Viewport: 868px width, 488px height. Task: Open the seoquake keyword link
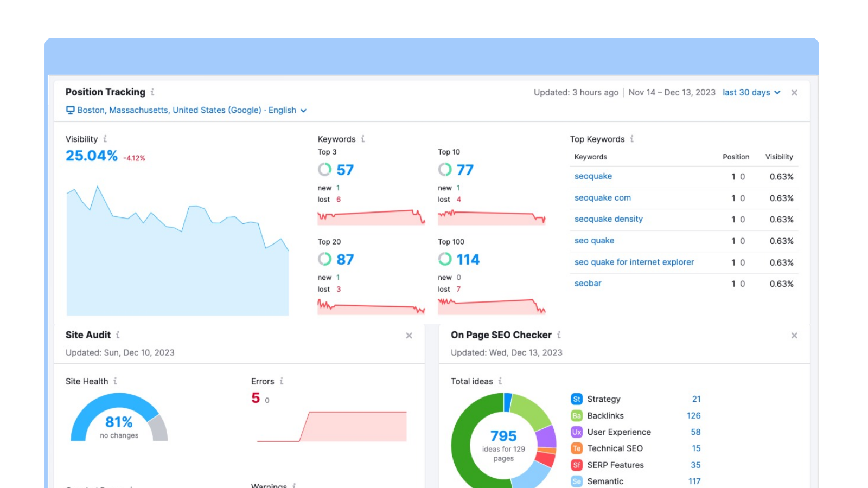[x=593, y=176]
